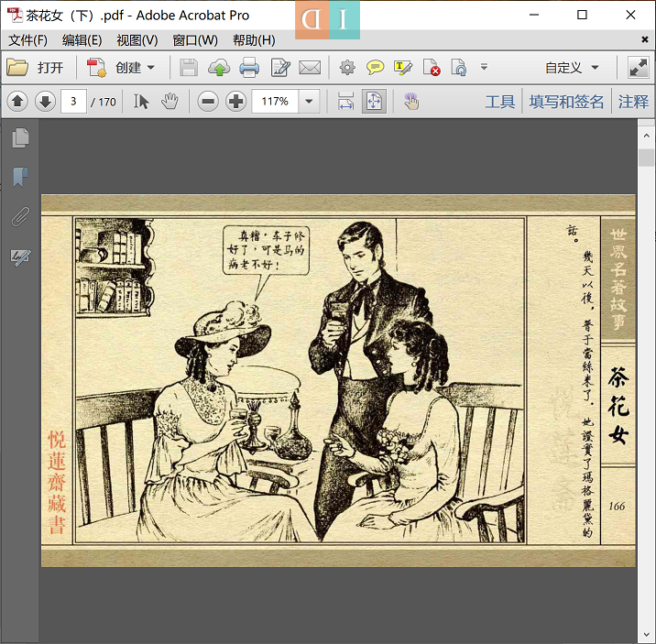
Task: Open the 注释 panel
Action: click(633, 102)
